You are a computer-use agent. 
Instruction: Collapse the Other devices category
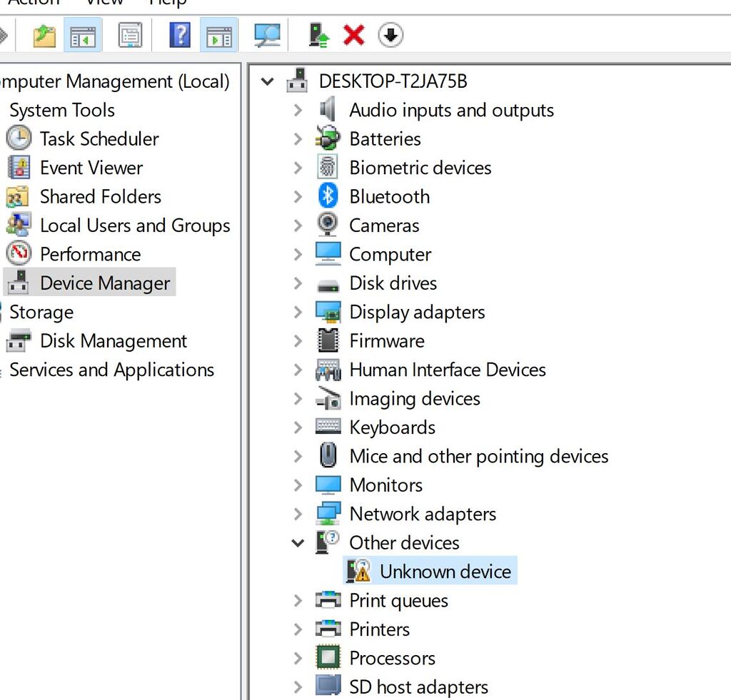[x=298, y=542]
